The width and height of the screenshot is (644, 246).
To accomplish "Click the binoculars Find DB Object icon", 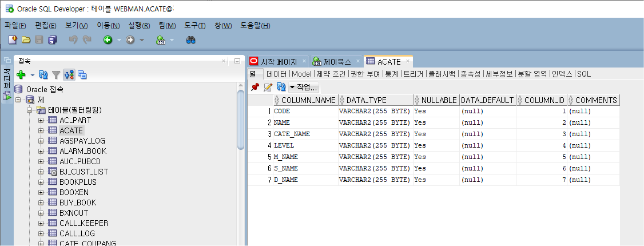I will coord(190,40).
